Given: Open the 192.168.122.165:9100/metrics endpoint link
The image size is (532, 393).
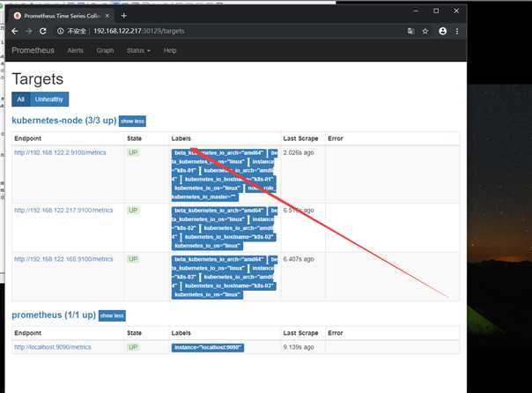Looking at the screenshot, I should click(63, 259).
